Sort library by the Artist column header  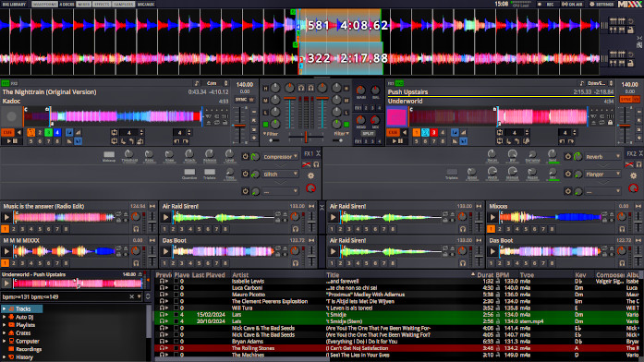[x=240, y=275]
